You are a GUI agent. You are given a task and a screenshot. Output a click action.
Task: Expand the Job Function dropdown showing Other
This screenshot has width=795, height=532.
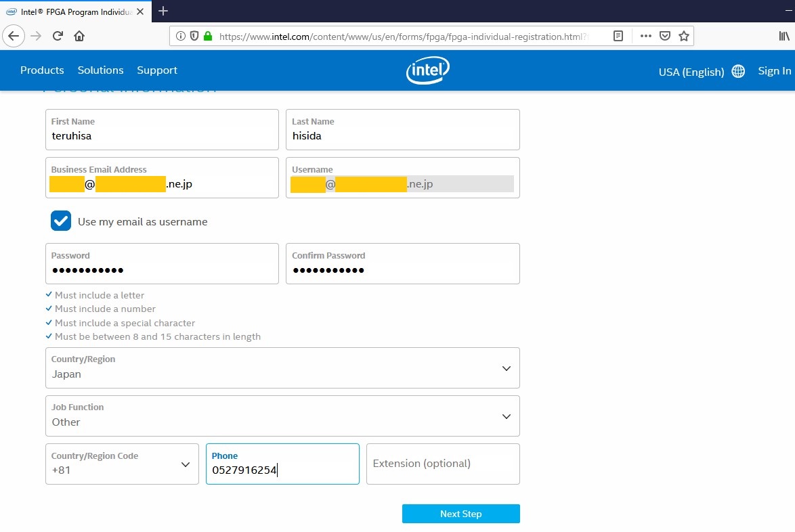click(282, 416)
